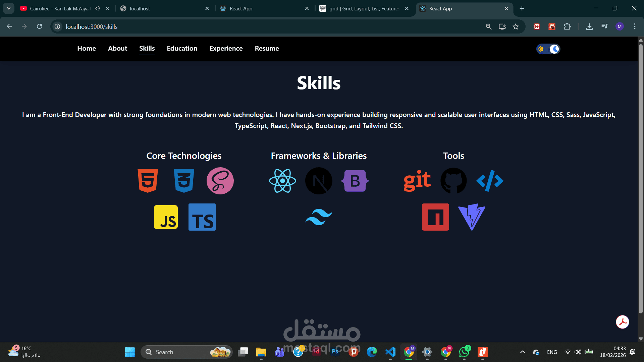Click the React atom icon
The height and width of the screenshot is (362, 644).
pos(282,181)
